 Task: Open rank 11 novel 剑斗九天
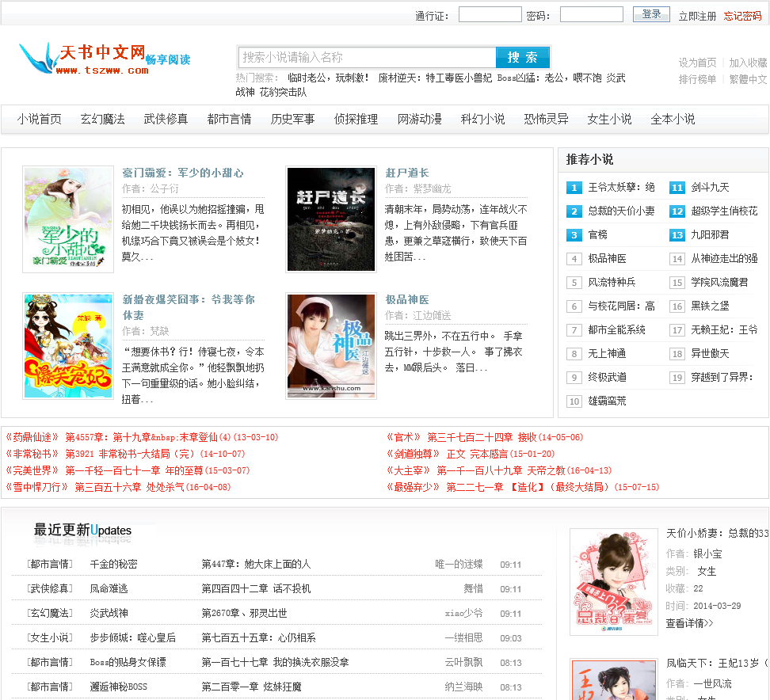pyautogui.click(x=710, y=188)
